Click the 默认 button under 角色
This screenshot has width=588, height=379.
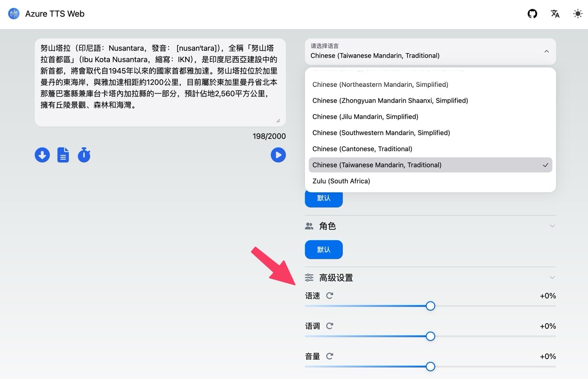point(324,250)
